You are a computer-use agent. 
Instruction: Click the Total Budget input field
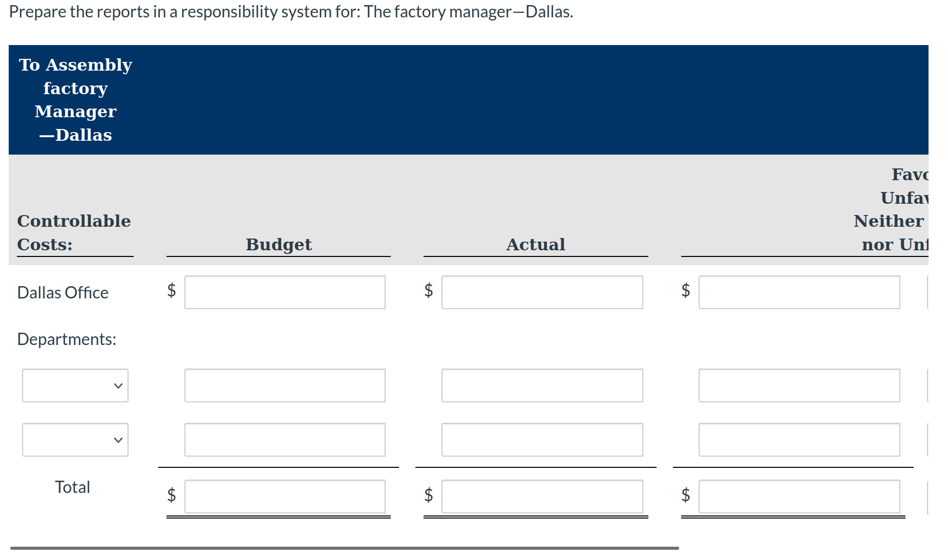pos(285,496)
